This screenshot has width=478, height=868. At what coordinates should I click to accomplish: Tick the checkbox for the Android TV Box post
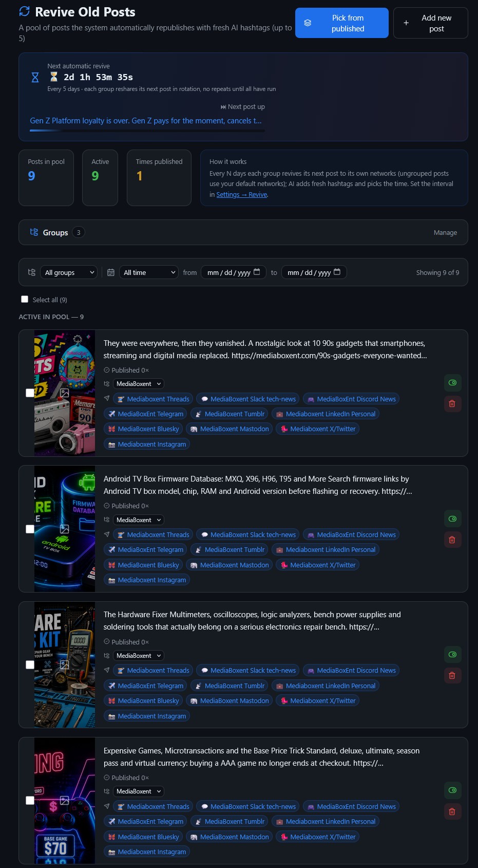(30, 529)
